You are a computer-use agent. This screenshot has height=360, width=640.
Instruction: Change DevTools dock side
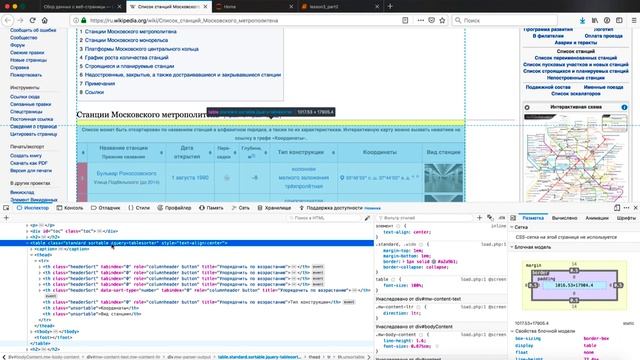[x=617, y=208]
